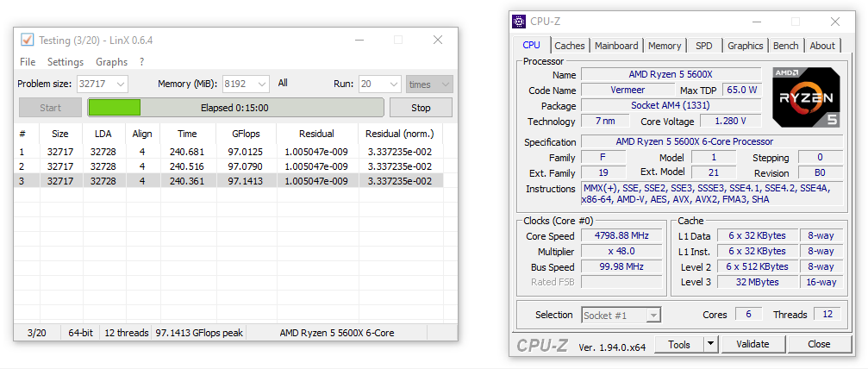868x369 pixels.
Task: Click the Core Speed value 4798.88 MHz
Action: tap(621, 235)
